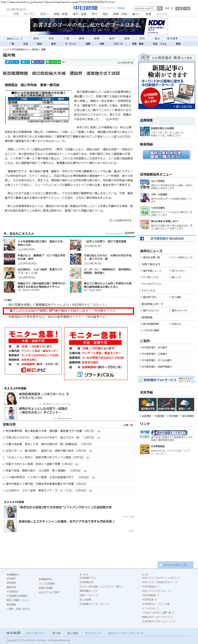Go to トップ breadcrumb link

(x=6, y=50)
